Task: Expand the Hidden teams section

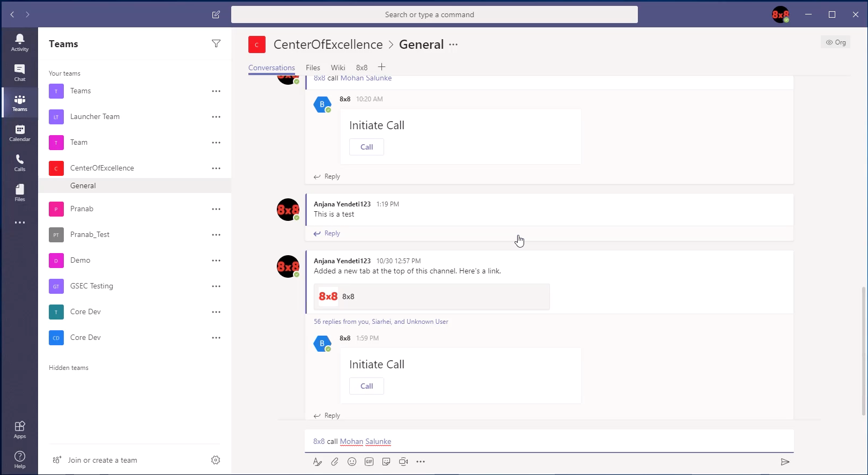Action: point(69,368)
